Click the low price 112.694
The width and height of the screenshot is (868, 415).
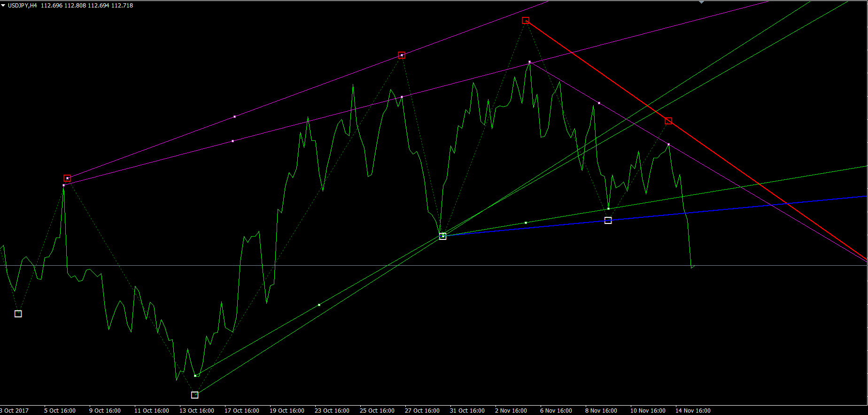[99, 6]
